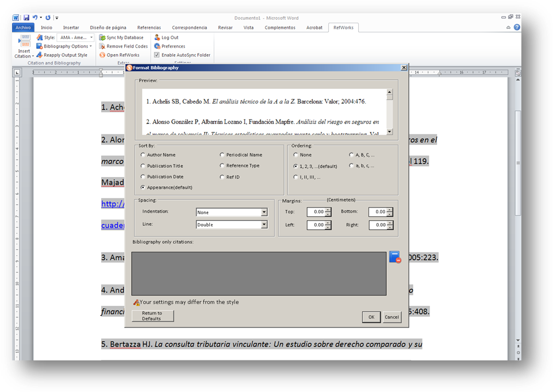Expand Insert Citation dropdown arrow
Image resolution: width=553 pixels, height=392 pixels.
pyautogui.click(x=33, y=56)
